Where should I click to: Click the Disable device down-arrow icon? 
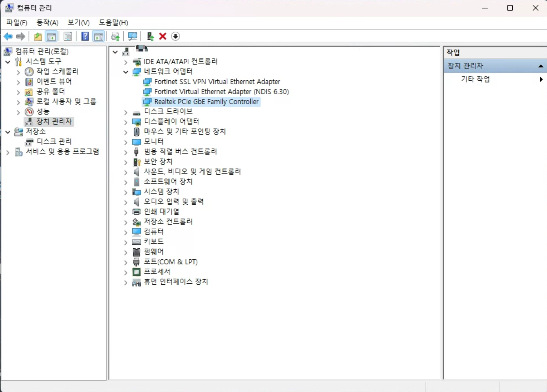click(x=175, y=36)
